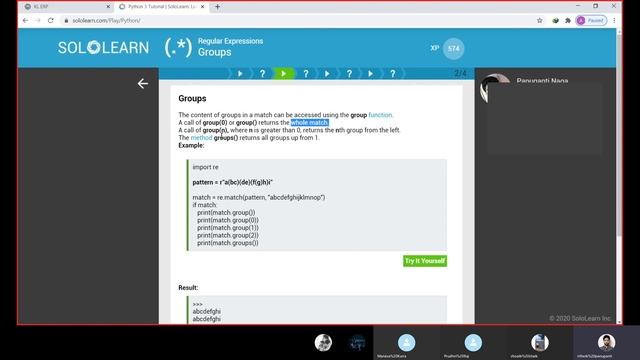Image resolution: width=640 pixels, height=360 pixels.
Task: Select the rightmost participant video tile
Action: (x=606, y=343)
